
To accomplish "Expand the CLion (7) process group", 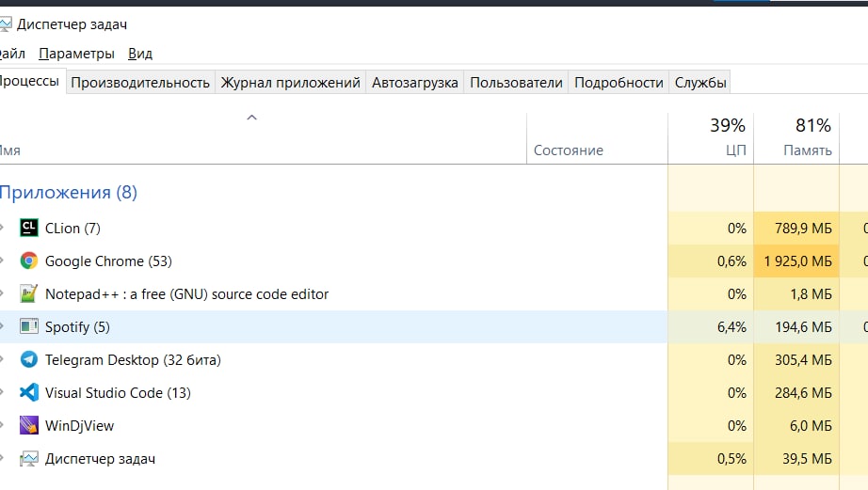I will click(x=2, y=228).
